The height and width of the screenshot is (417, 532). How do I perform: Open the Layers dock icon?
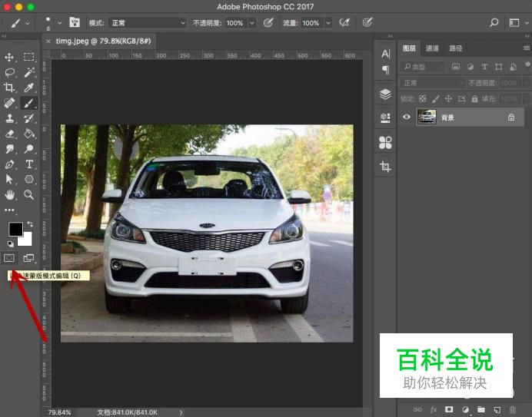385,94
